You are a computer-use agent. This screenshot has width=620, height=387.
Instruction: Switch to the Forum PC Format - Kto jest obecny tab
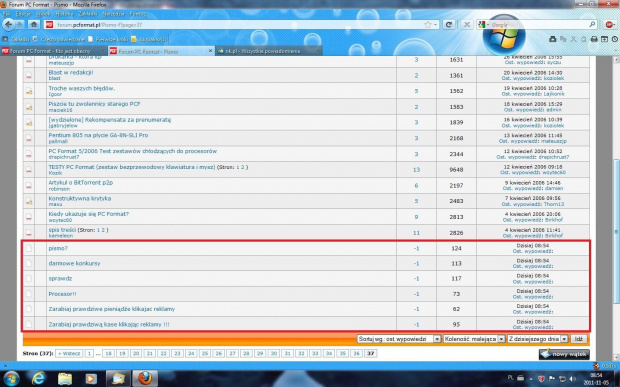tap(54, 51)
